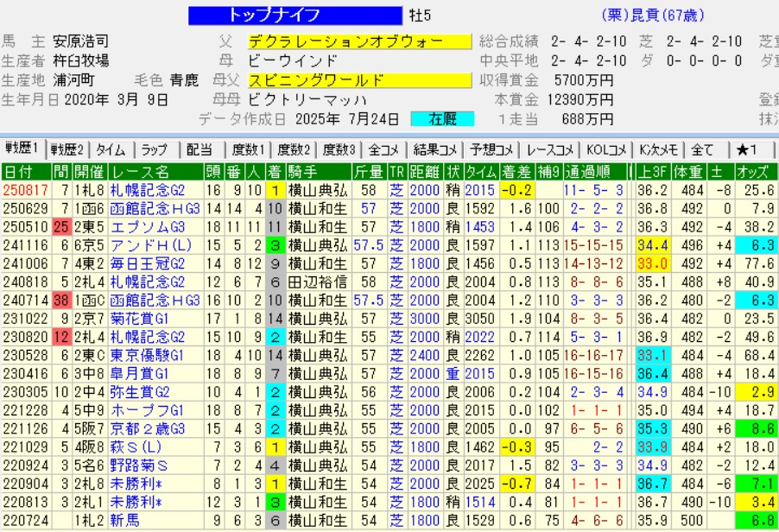779x532 pixels.
Task: Open the 結果コメ tab
Action: tap(435, 149)
